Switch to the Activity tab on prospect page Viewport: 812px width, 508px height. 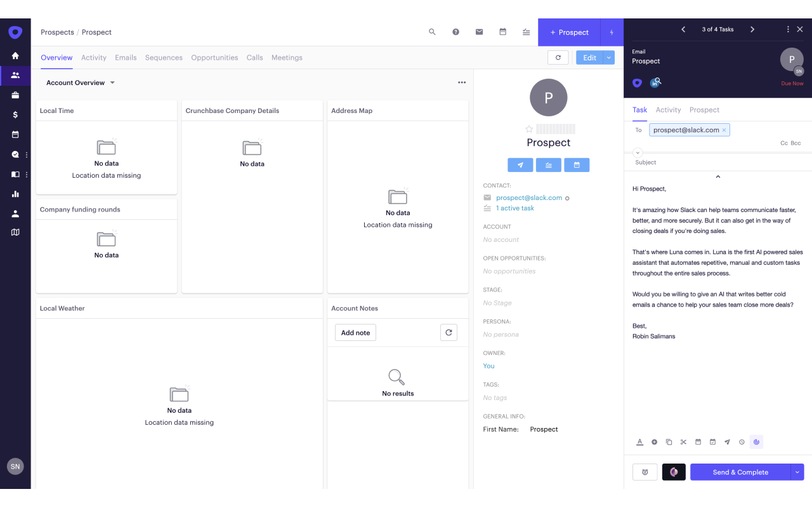coord(94,58)
